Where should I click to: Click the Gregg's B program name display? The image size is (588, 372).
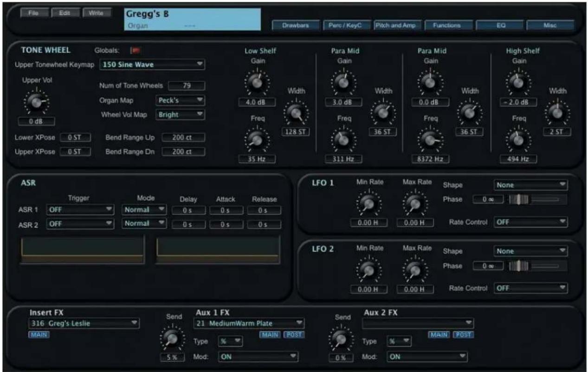pos(193,19)
